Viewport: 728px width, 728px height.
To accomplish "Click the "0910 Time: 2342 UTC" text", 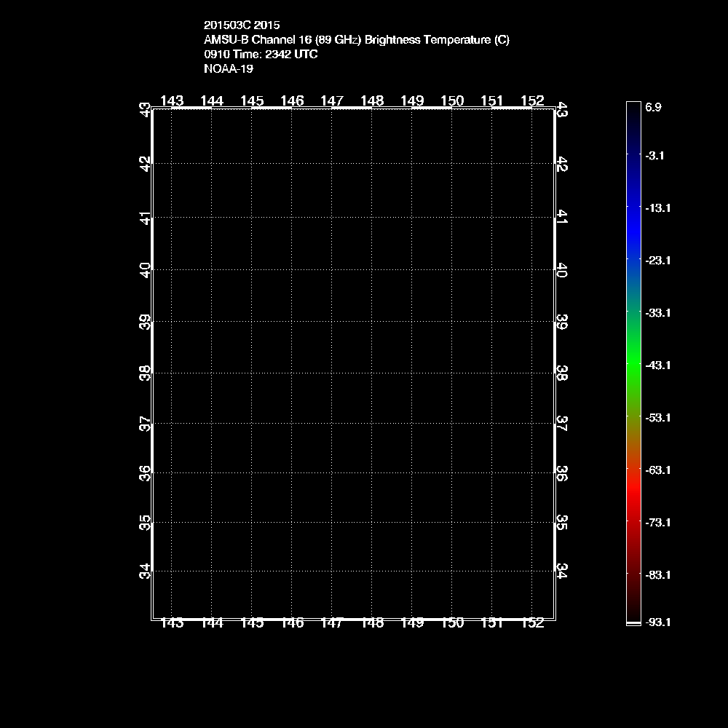I will click(x=261, y=55).
